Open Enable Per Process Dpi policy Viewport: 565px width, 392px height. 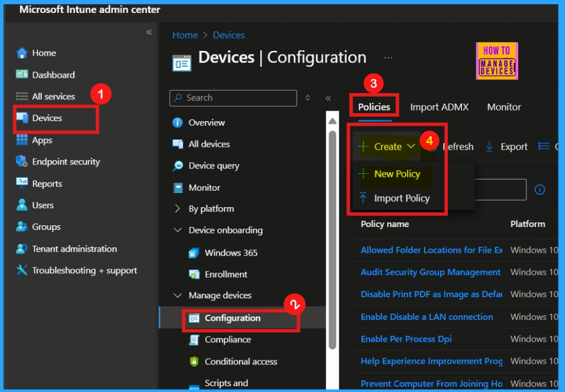coord(406,339)
